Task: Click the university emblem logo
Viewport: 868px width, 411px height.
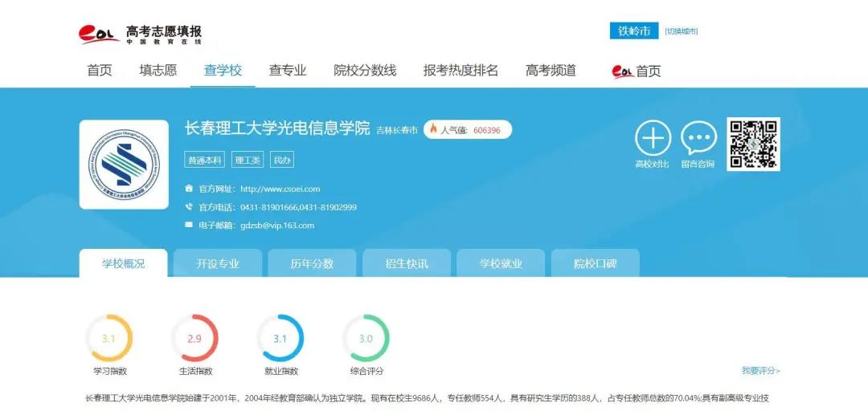Action: [x=124, y=165]
